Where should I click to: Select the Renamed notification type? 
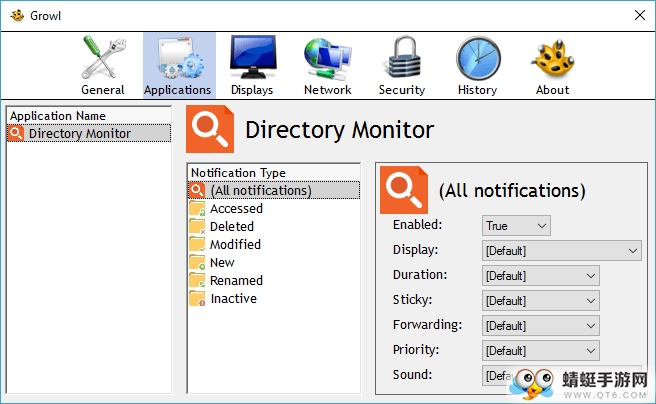coord(236,280)
